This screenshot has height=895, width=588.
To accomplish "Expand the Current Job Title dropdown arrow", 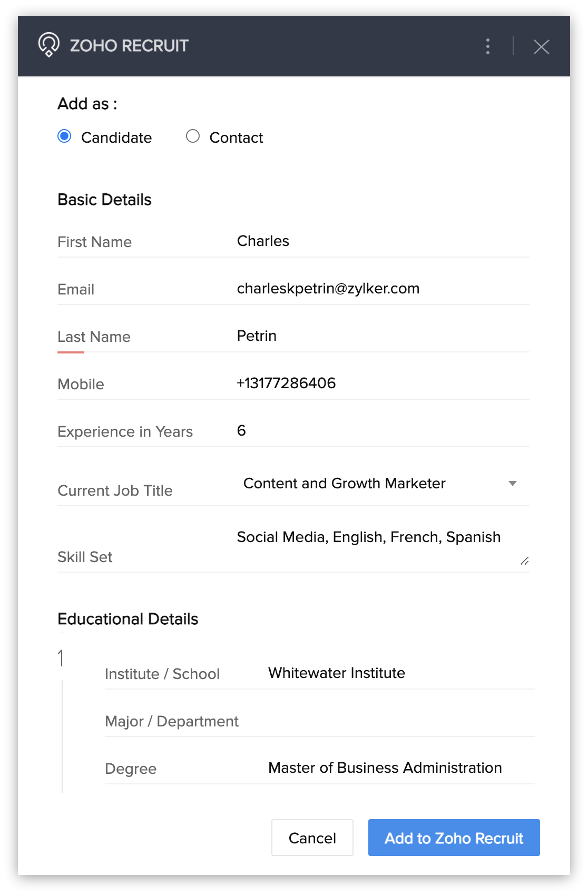I will tap(512, 484).
